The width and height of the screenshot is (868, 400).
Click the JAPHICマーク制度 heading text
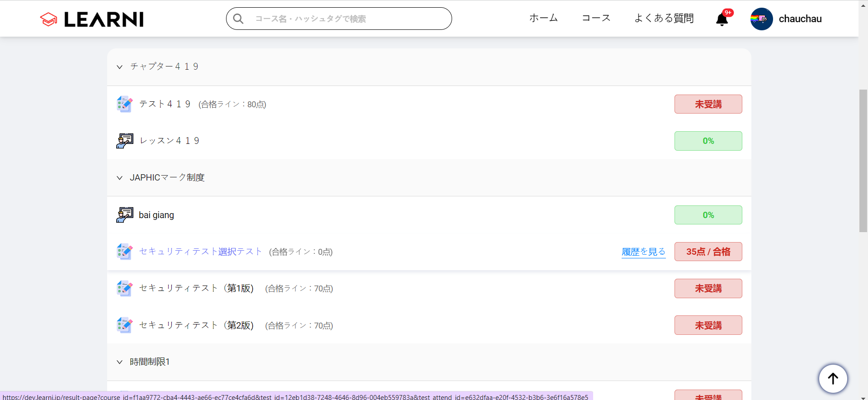(x=167, y=177)
